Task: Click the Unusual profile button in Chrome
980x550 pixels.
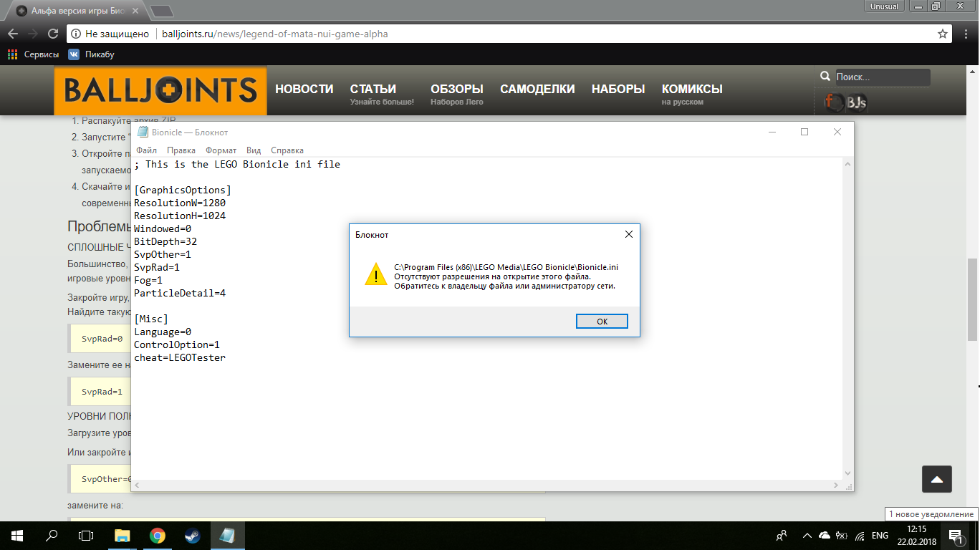Action: pyautogui.click(x=884, y=6)
